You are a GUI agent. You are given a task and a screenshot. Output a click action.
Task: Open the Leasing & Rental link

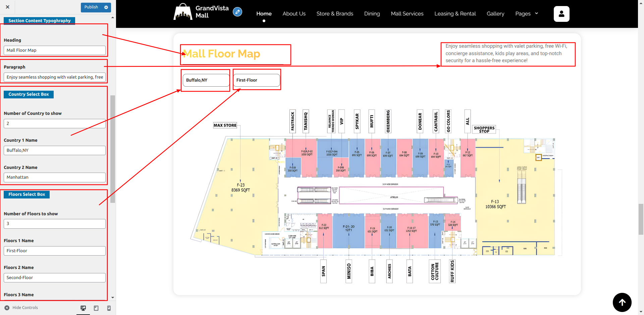455,14
